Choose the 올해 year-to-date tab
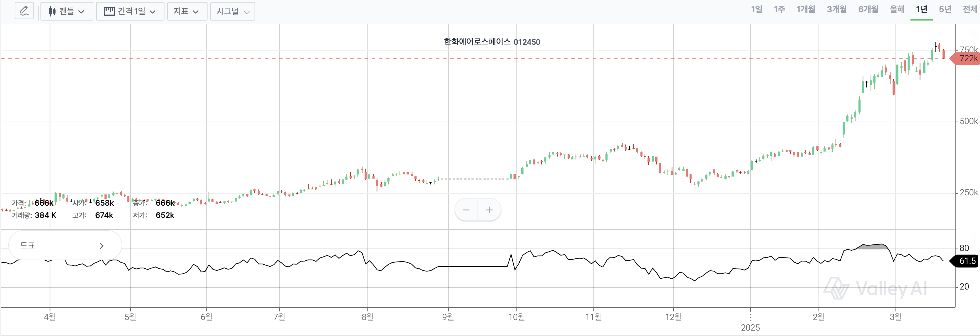 [x=897, y=9]
